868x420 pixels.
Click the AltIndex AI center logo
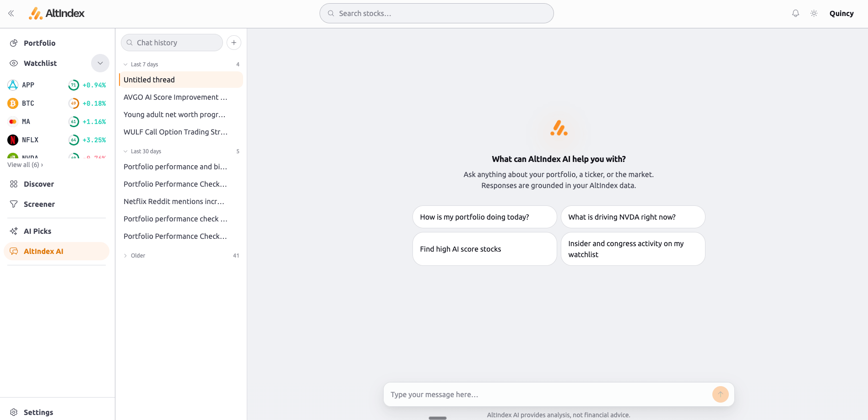[x=559, y=128]
